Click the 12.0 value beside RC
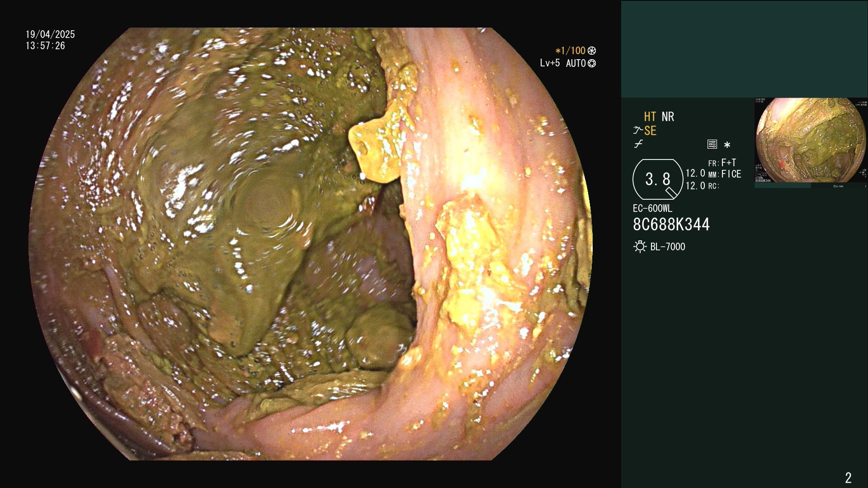The image size is (868, 488). [x=695, y=186]
